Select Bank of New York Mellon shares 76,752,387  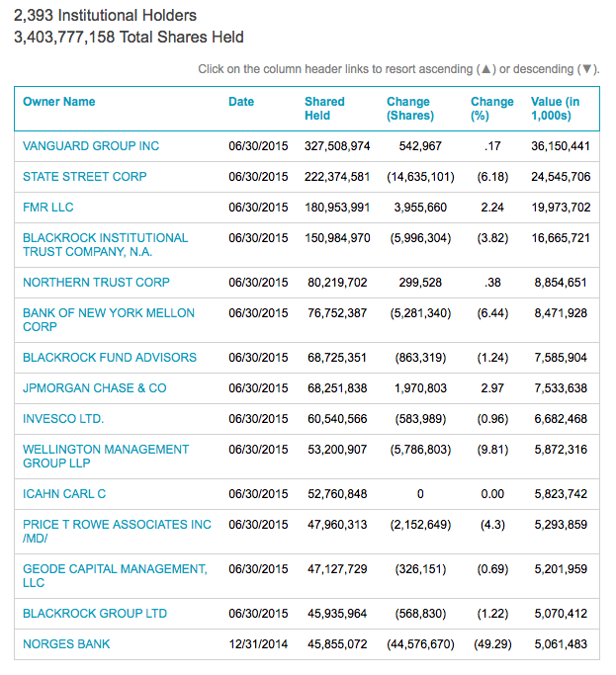coord(337,313)
